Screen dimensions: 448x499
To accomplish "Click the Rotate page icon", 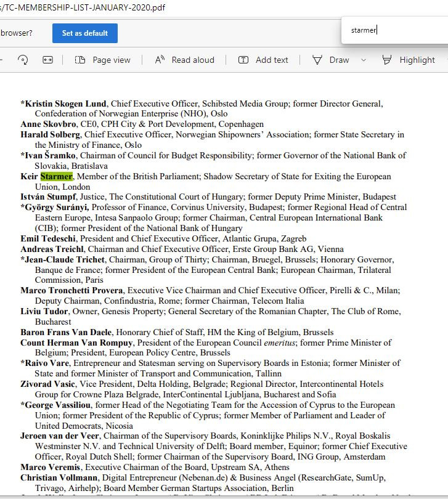I will (x=23, y=60).
